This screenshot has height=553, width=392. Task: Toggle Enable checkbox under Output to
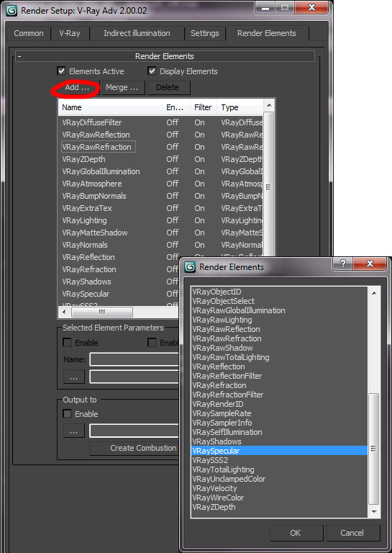click(67, 414)
